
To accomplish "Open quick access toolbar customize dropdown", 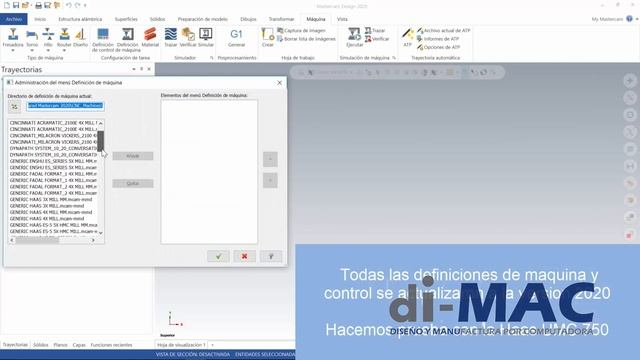I will 85,5.
